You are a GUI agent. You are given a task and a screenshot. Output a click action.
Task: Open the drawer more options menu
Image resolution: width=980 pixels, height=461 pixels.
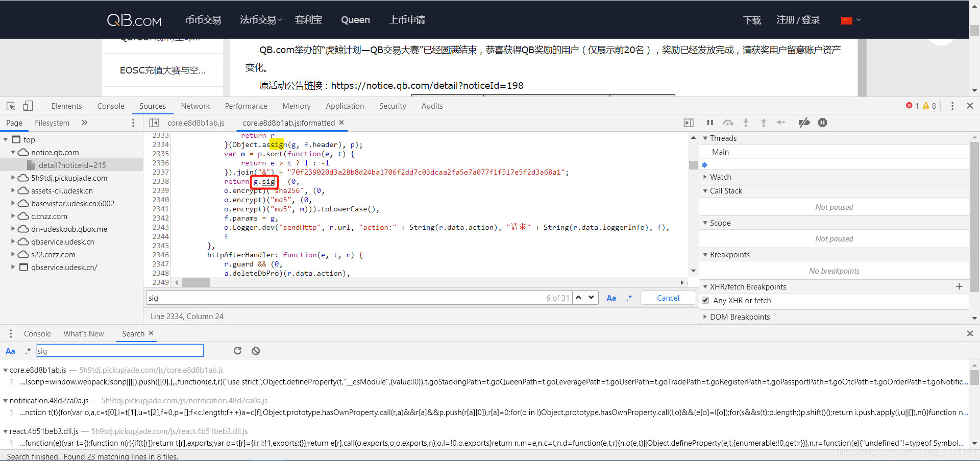point(10,333)
